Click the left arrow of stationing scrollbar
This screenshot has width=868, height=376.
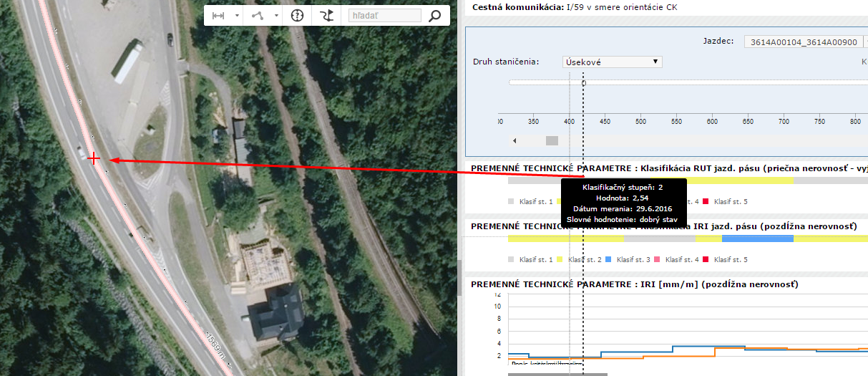[x=515, y=140]
